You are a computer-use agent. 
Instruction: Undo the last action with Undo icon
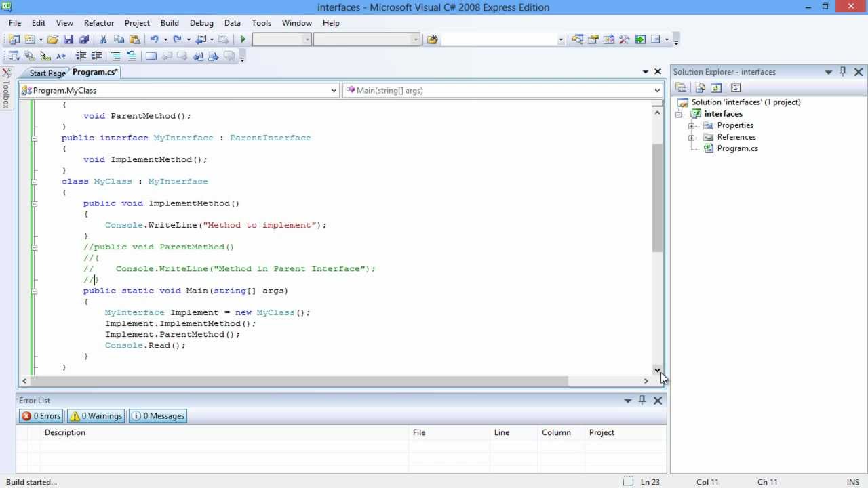click(x=154, y=39)
